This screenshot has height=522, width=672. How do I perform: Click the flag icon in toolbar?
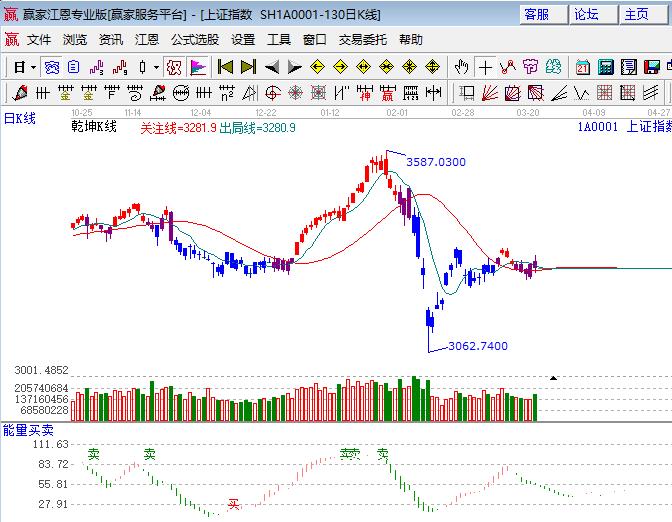click(198, 67)
